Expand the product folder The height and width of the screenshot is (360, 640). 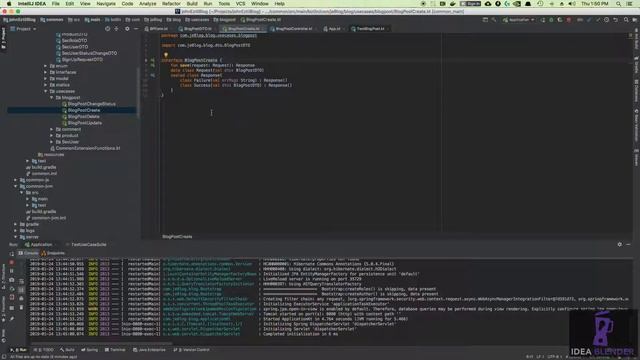pos(52,136)
